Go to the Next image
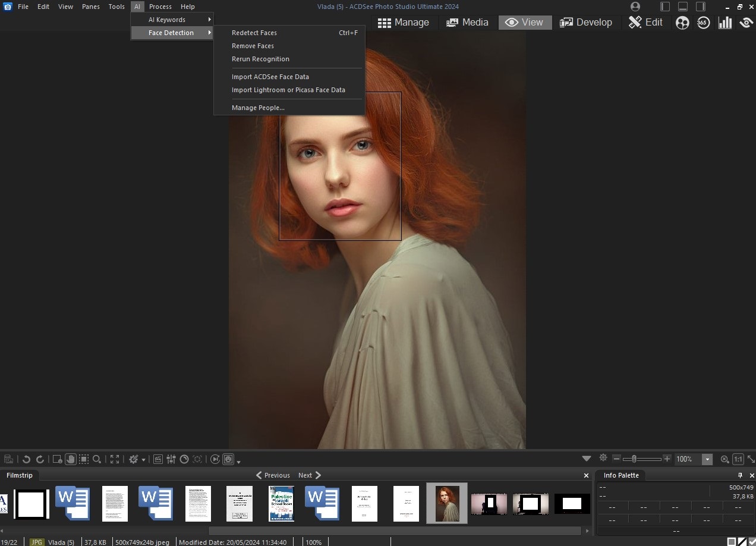 [304, 475]
